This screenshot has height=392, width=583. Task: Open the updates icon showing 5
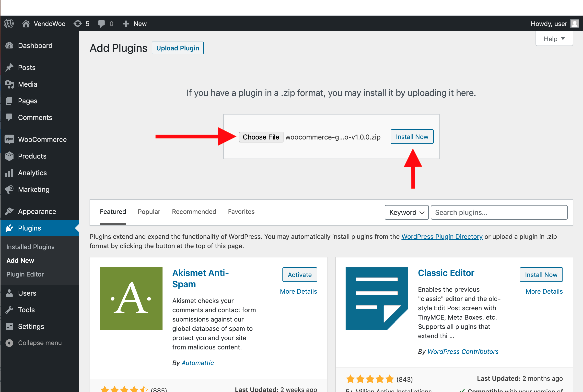click(x=78, y=24)
